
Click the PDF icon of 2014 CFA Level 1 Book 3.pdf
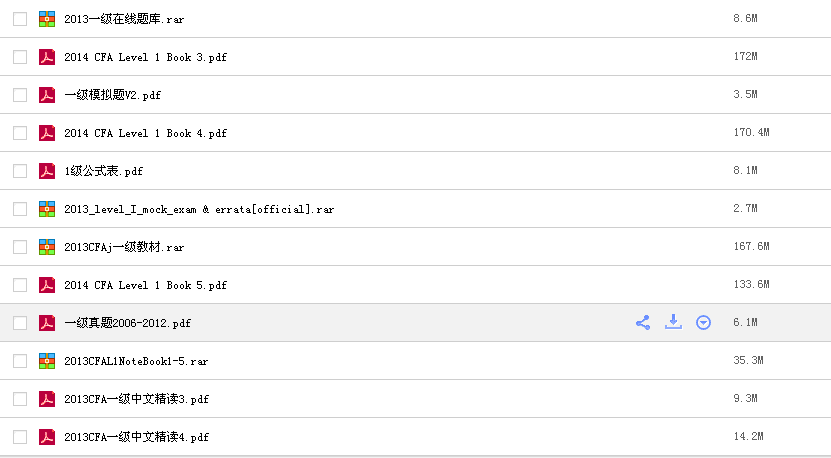click(47, 57)
